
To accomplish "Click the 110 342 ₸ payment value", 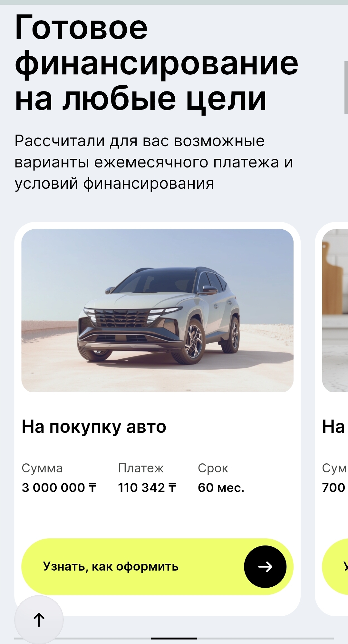I will (147, 488).
